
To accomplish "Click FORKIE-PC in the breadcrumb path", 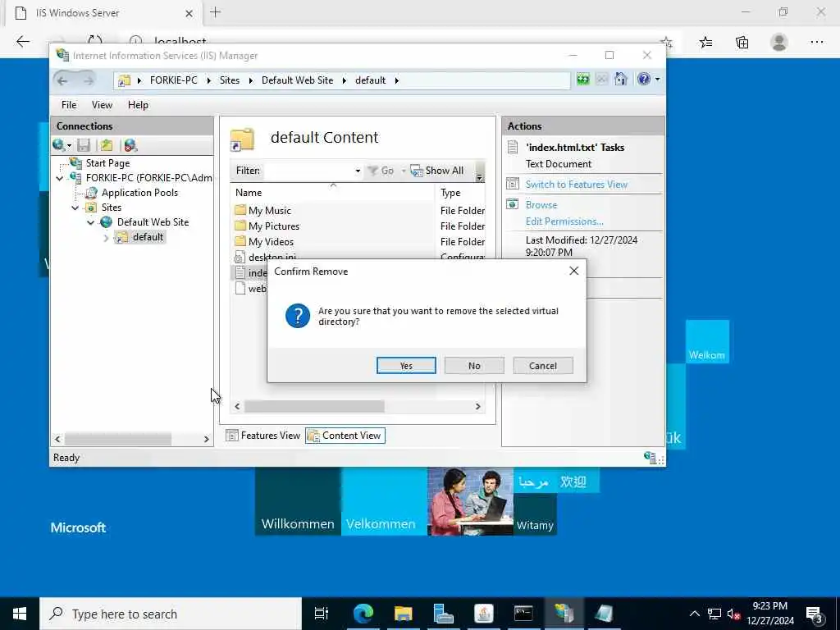I will [x=174, y=80].
